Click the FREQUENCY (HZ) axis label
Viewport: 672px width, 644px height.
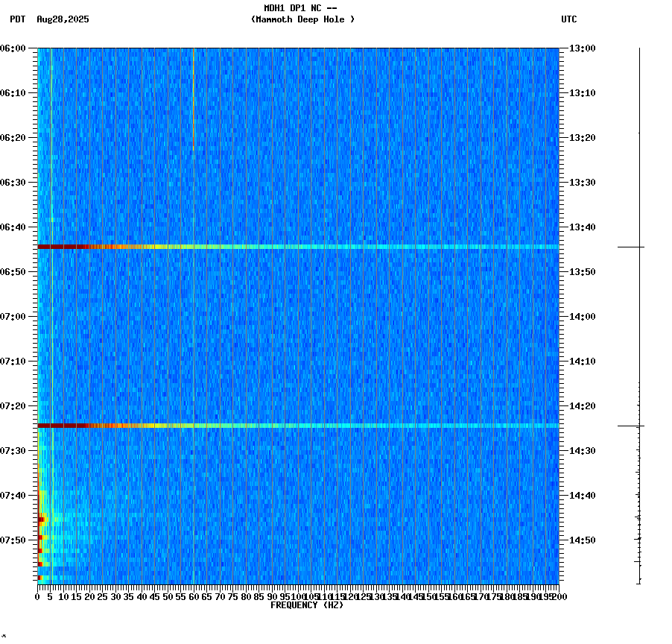tap(307, 606)
